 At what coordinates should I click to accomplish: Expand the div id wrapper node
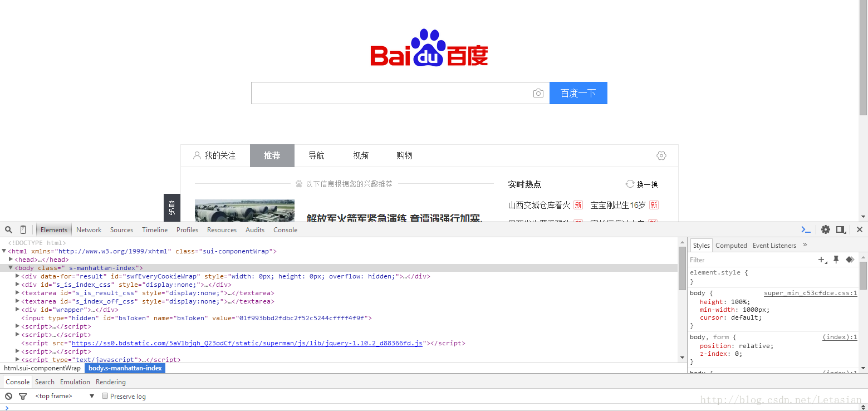coord(17,310)
